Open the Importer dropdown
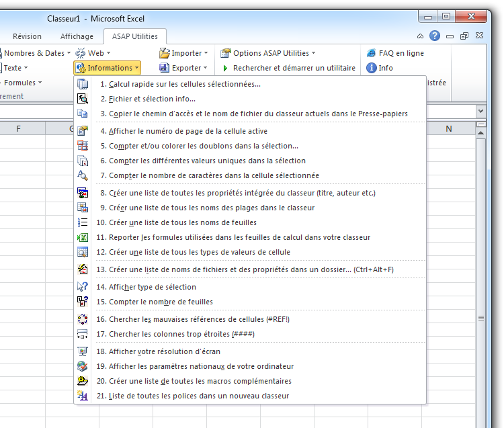The width and height of the screenshot is (504, 428). [184, 53]
